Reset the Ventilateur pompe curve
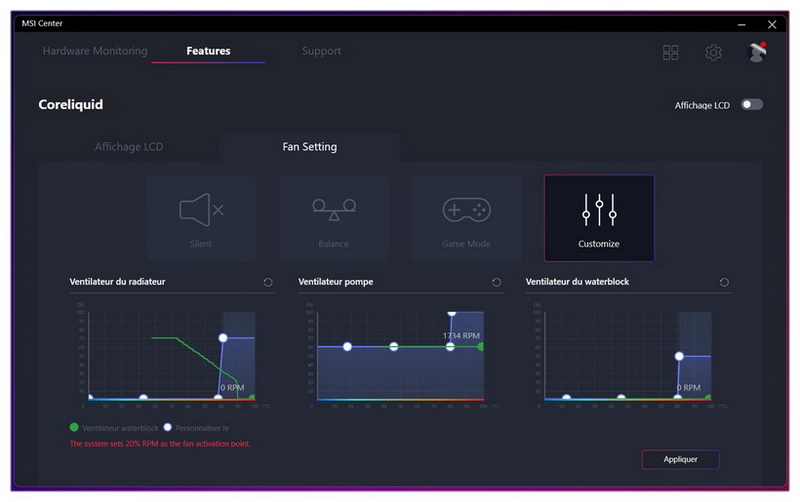This screenshot has width=800, height=502. click(496, 282)
